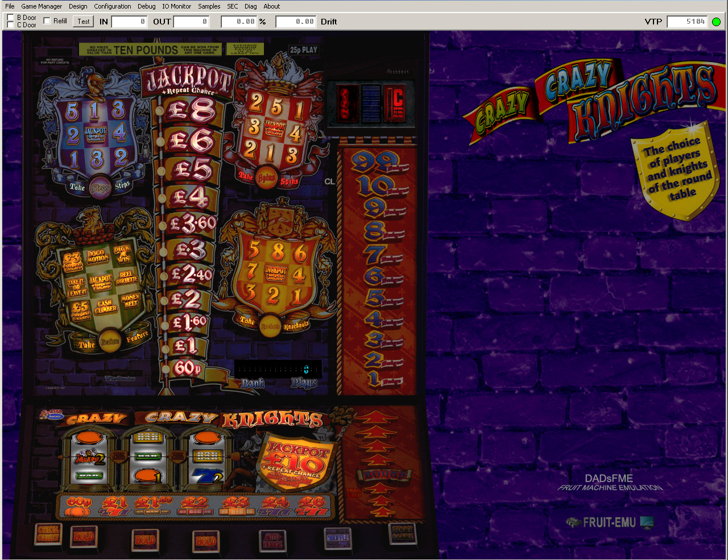728x560 pixels.
Task: Tick the Refill checkbox
Action: tap(47, 21)
